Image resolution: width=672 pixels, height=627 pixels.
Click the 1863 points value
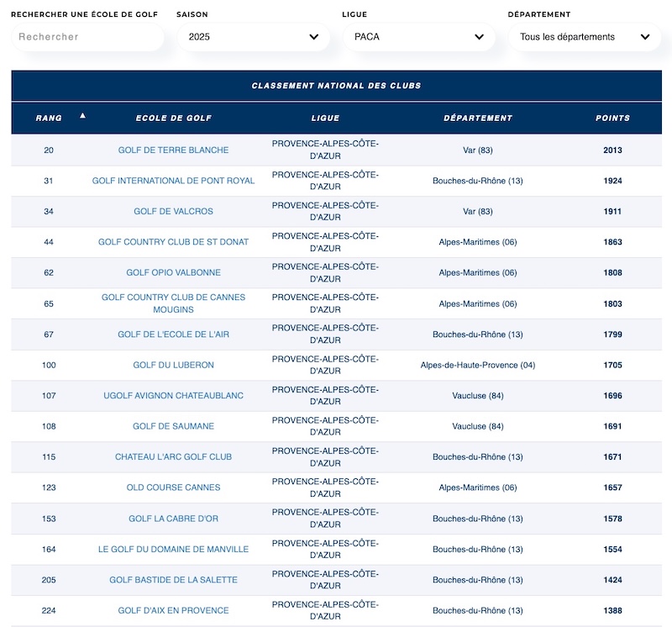coord(612,242)
